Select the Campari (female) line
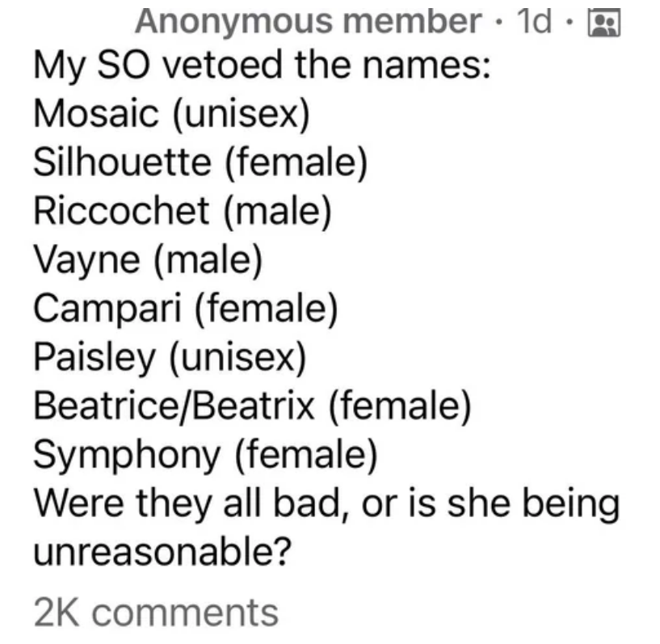660x644 pixels. [x=186, y=309]
